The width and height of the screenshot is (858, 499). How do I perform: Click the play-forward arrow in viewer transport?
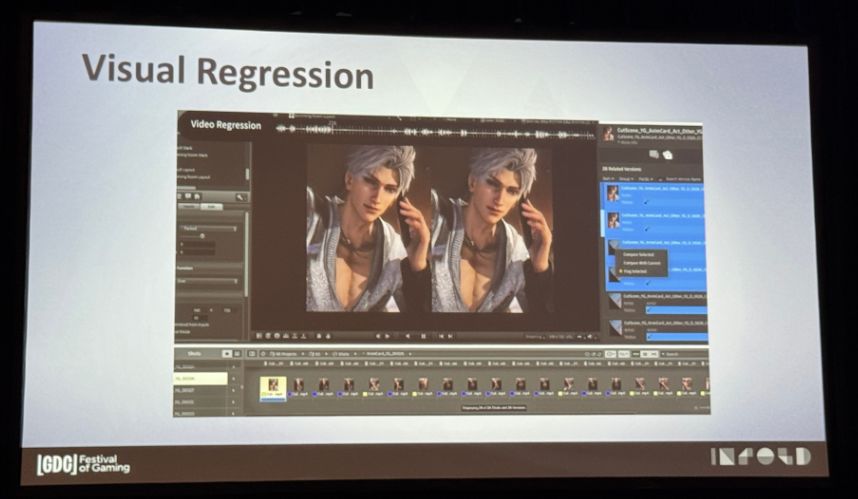point(386,336)
